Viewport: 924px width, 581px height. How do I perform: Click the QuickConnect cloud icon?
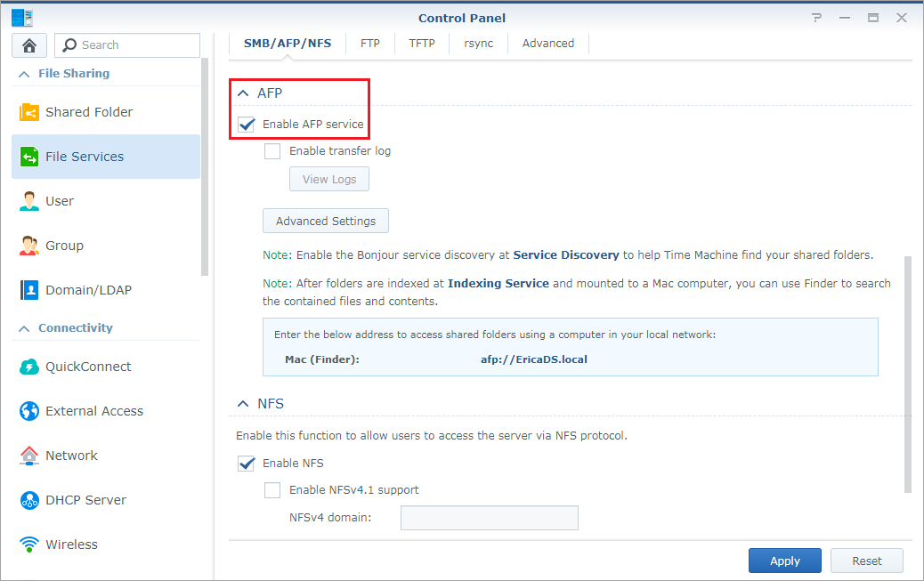[x=28, y=367]
